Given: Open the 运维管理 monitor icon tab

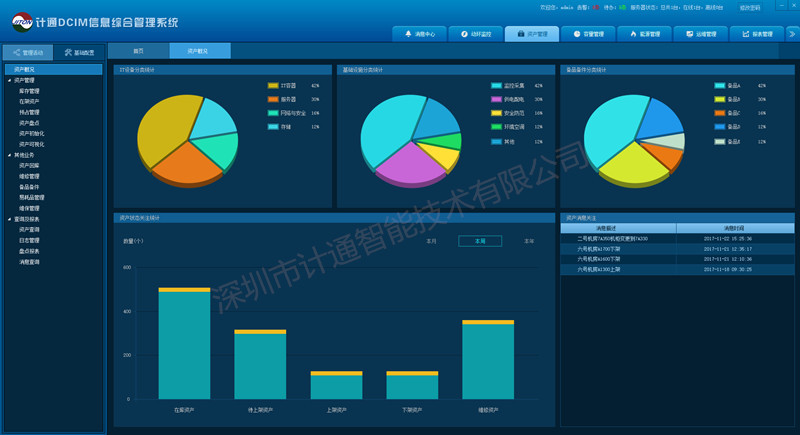Looking at the screenshot, I should pos(688,34).
